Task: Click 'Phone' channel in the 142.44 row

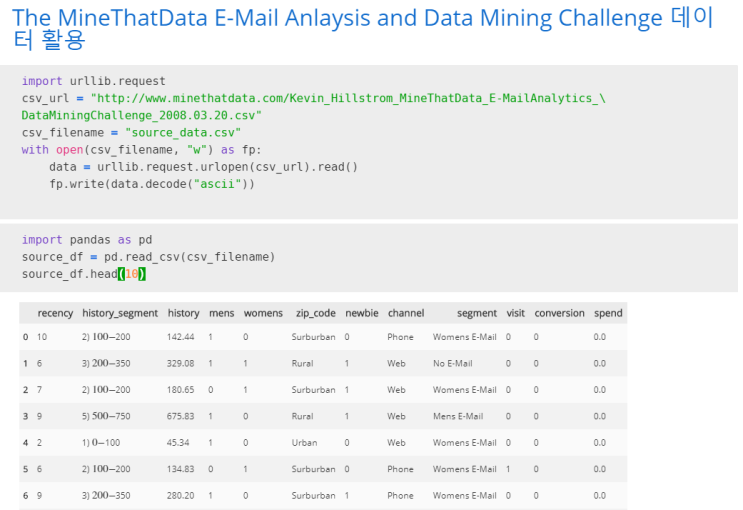Action: pos(400,337)
